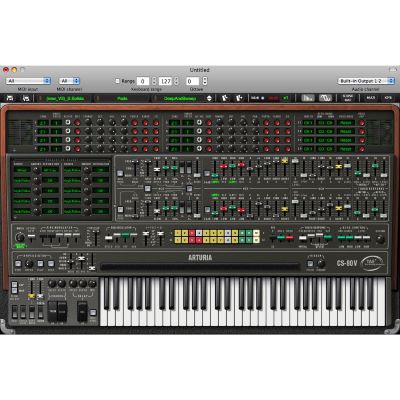Click the white-capped slider beside the yellow one in keyboard panel
400x400 pixels.
40,296
